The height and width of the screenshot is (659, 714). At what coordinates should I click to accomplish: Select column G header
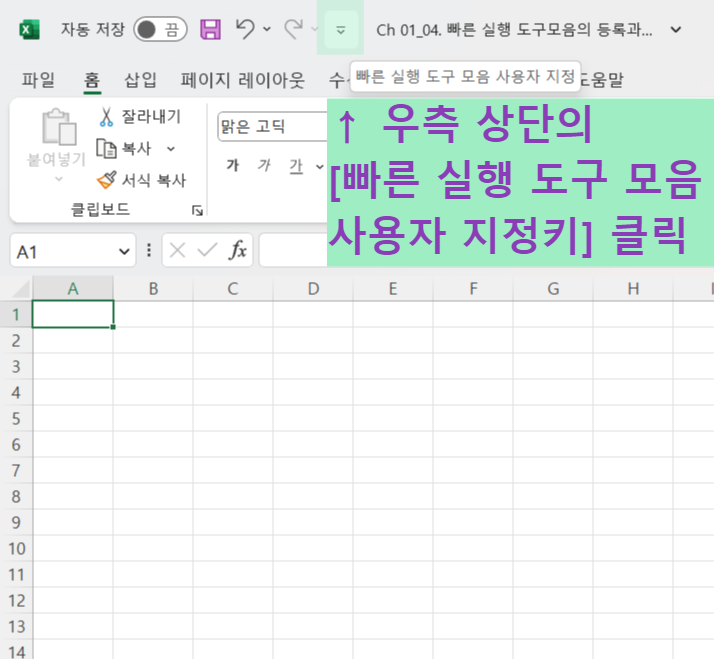(x=553, y=289)
